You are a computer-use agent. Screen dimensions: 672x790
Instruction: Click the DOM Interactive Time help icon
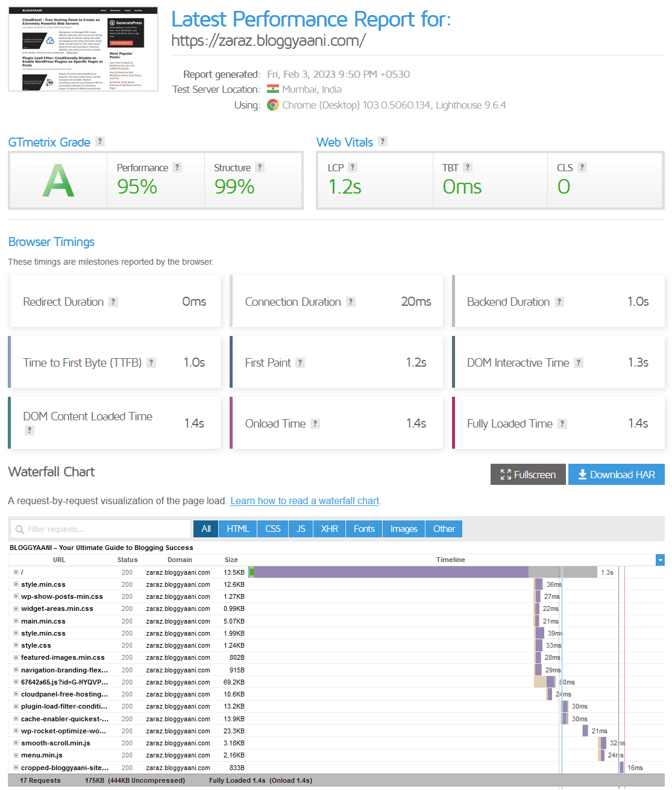point(579,362)
